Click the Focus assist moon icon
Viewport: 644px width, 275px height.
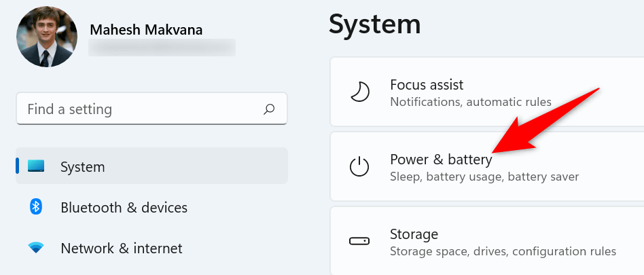[x=359, y=92]
